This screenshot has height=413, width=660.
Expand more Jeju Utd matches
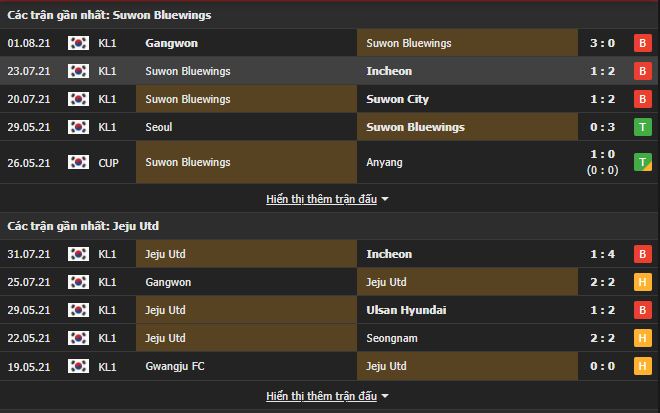click(x=327, y=396)
